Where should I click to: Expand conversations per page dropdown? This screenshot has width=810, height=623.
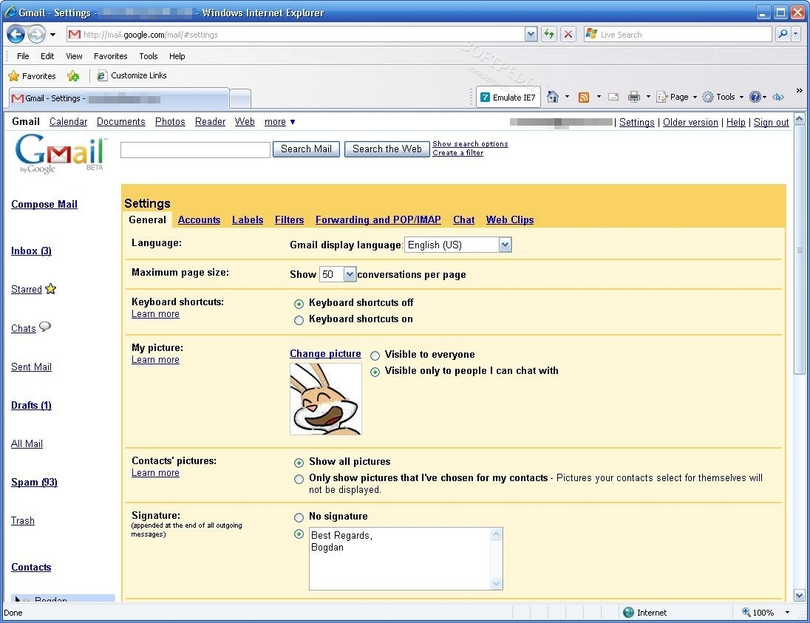coord(349,274)
